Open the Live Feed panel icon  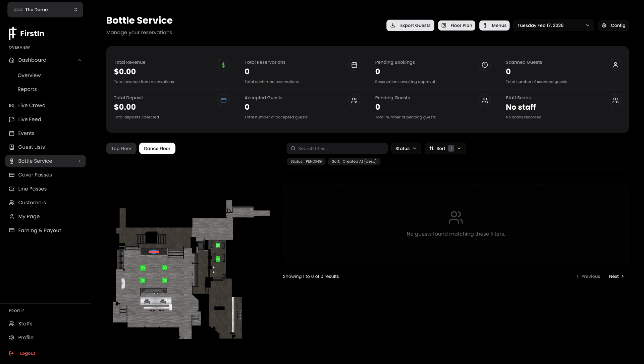12,119
